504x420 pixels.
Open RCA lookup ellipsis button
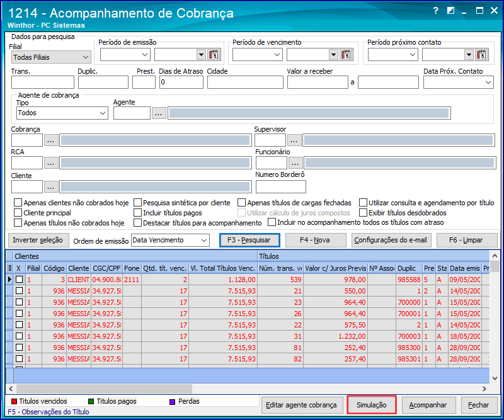(51, 163)
